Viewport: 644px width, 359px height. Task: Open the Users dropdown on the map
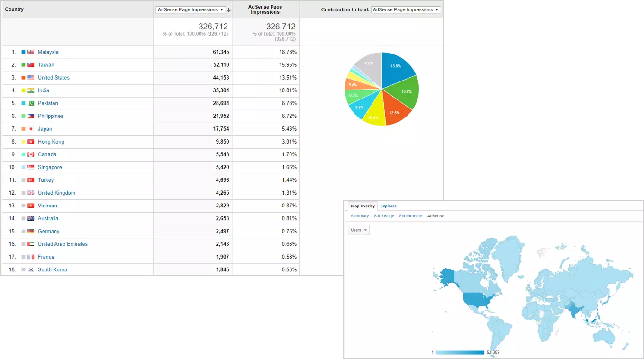click(359, 230)
